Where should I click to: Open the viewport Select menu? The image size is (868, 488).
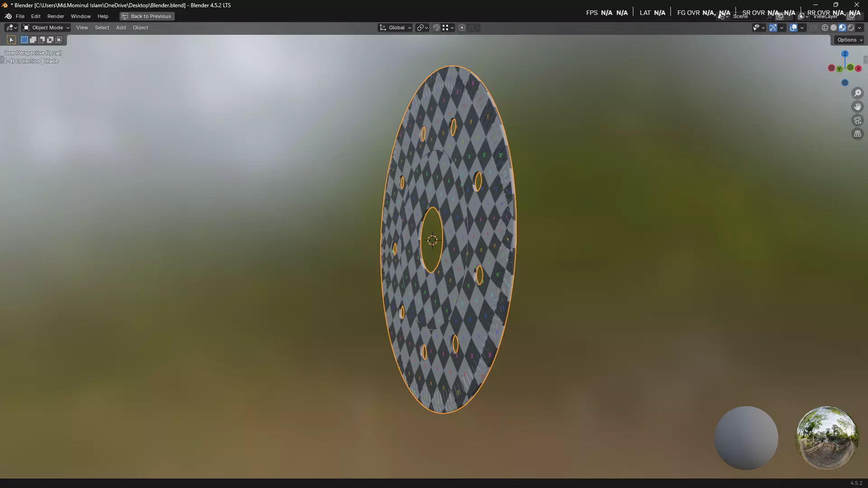102,28
